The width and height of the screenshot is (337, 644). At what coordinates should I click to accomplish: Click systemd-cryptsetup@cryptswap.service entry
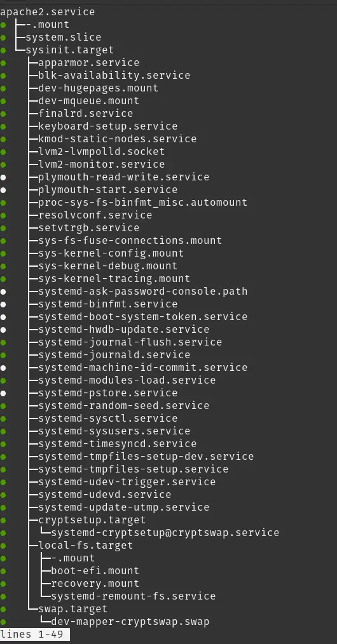165,533
